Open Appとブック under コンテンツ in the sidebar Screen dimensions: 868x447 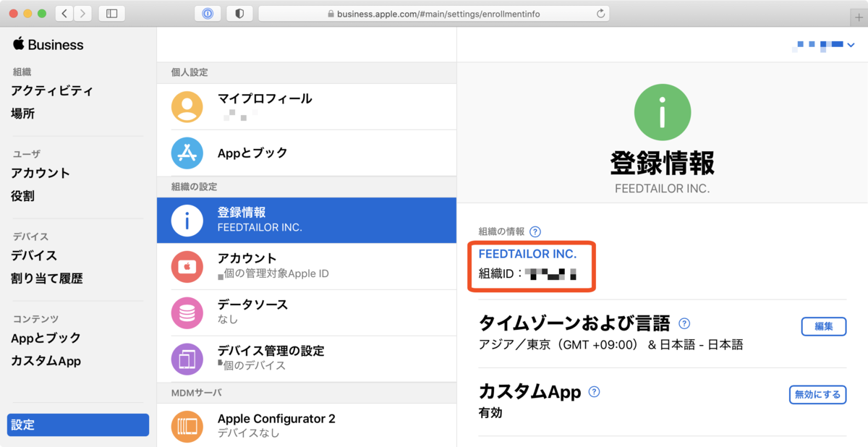46,338
